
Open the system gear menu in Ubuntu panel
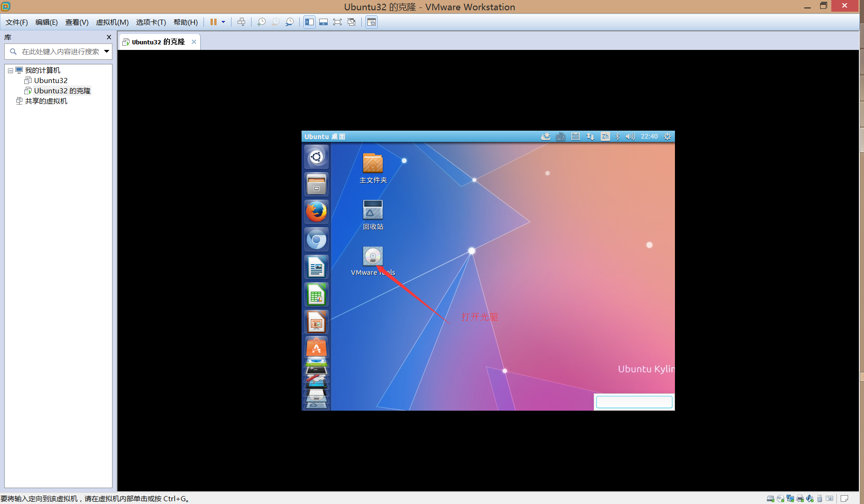[667, 136]
